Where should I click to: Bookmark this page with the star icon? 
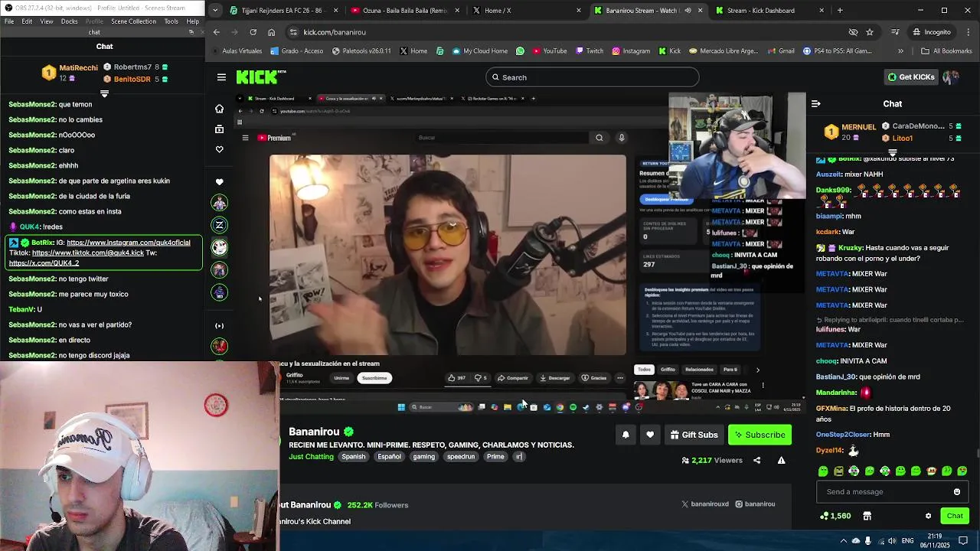click(870, 32)
